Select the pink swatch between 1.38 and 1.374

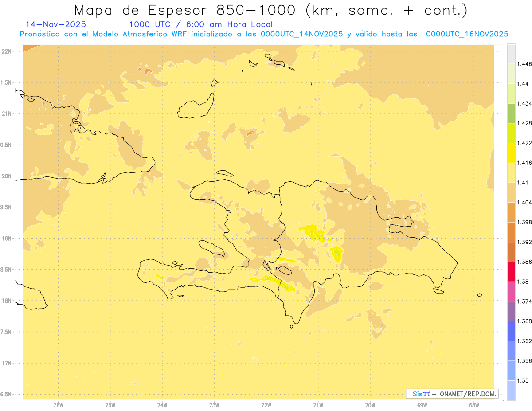tap(511, 291)
